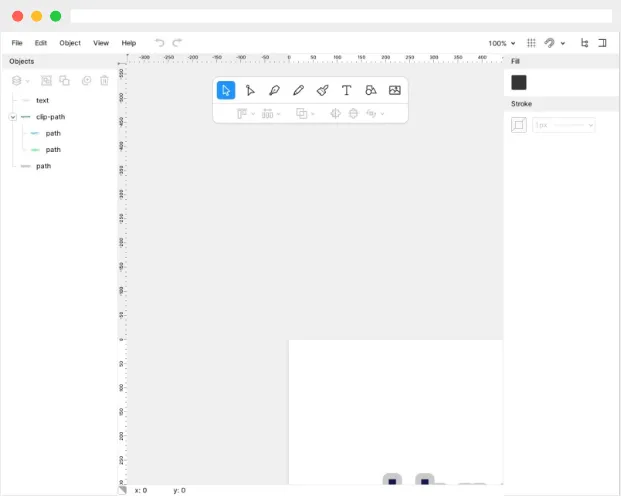The height and width of the screenshot is (496, 621).
Task: Toggle the right panel visibility icon
Action: pyautogui.click(x=602, y=43)
